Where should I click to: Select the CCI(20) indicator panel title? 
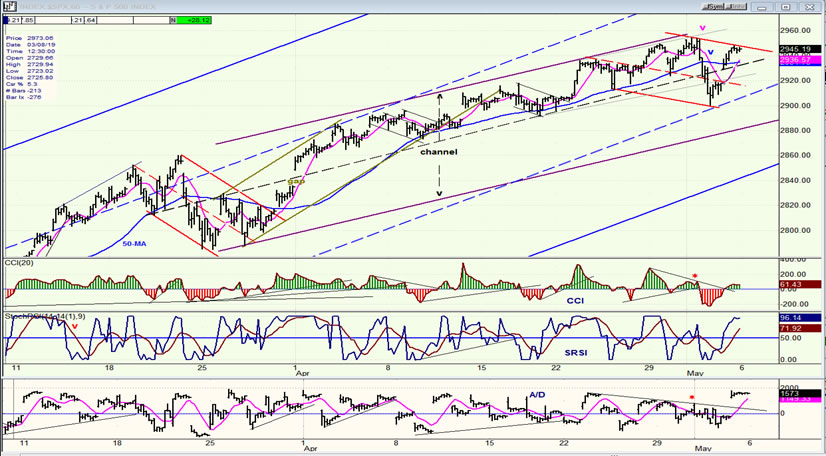(19, 263)
